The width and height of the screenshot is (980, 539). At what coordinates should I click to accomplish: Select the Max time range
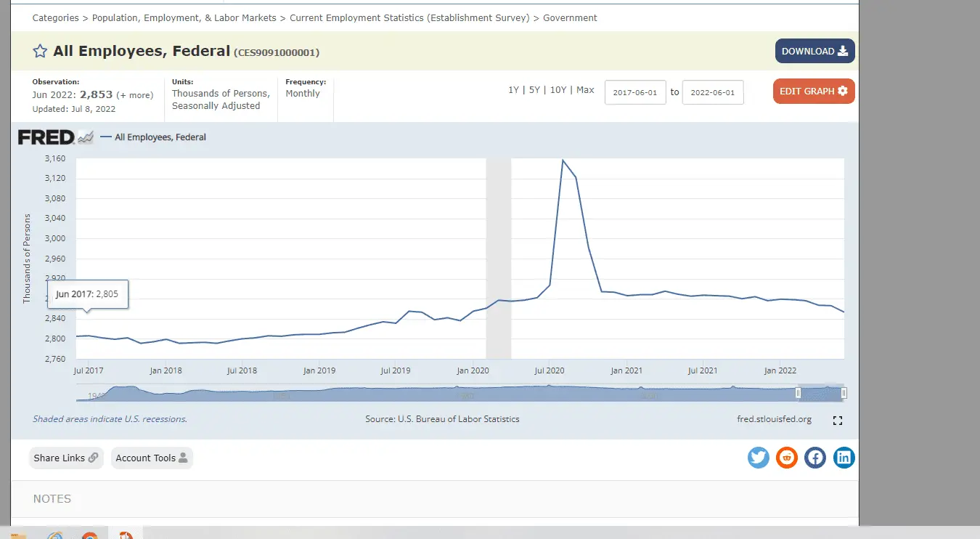tap(585, 90)
